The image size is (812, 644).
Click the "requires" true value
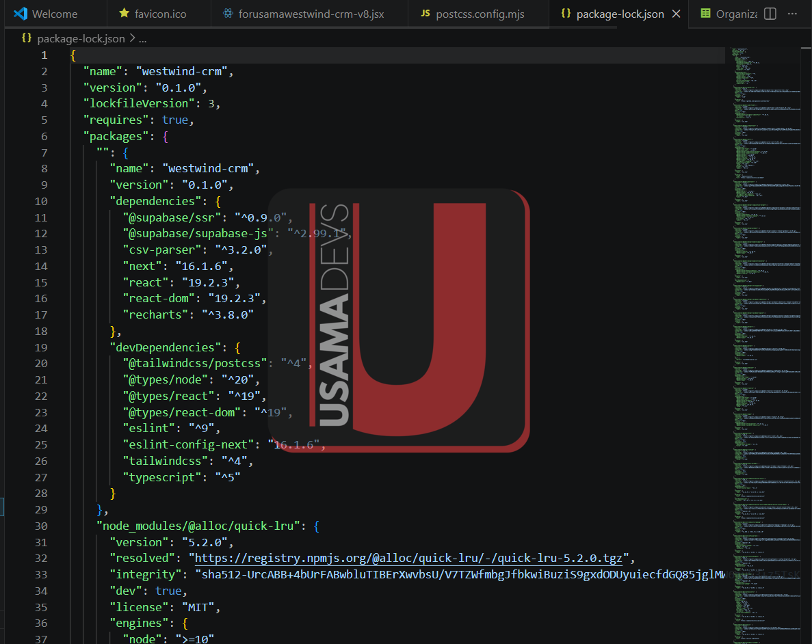[174, 120]
